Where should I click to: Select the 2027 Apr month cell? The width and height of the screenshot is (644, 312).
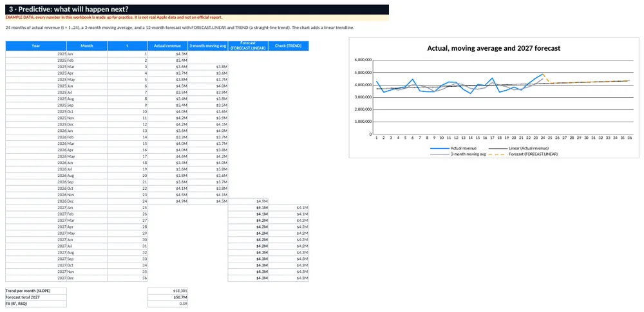(x=87, y=226)
